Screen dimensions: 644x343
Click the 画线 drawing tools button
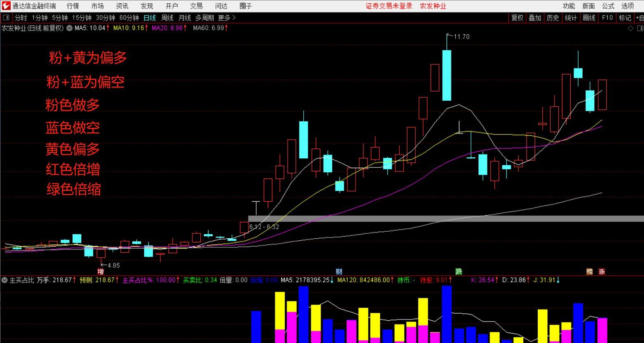click(589, 18)
